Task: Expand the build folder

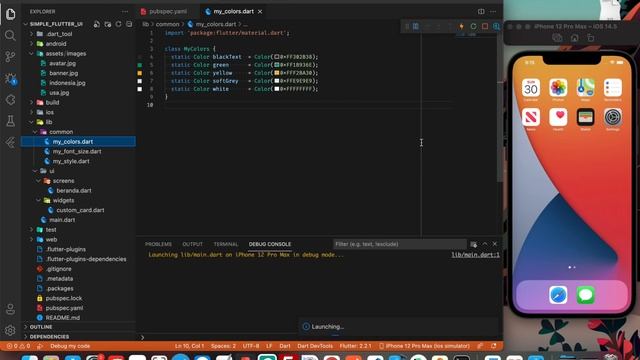Action: click(x=31, y=102)
